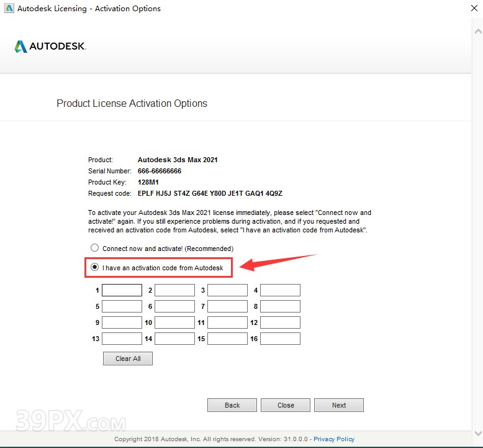Click activation code field 5
Screen dimensions: 483x448
[122, 306]
